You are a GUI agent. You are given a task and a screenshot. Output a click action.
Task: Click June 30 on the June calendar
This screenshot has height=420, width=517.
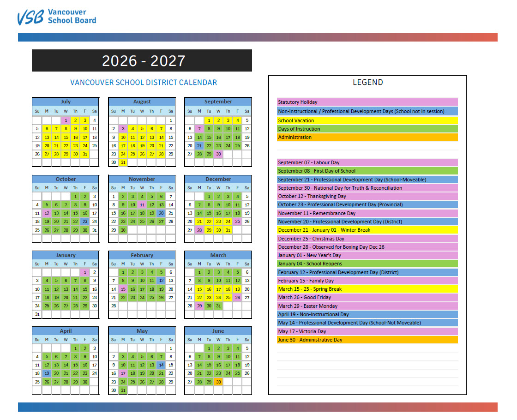pos(218,382)
